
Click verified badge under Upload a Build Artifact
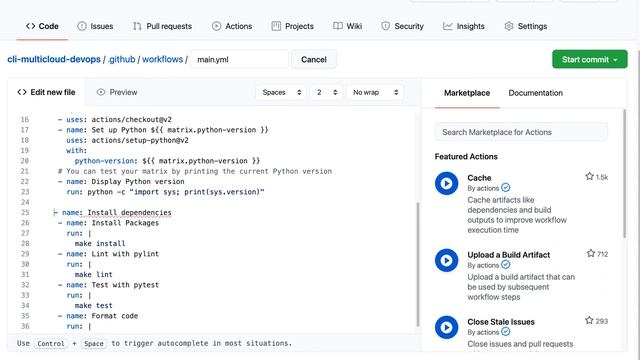point(505,265)
